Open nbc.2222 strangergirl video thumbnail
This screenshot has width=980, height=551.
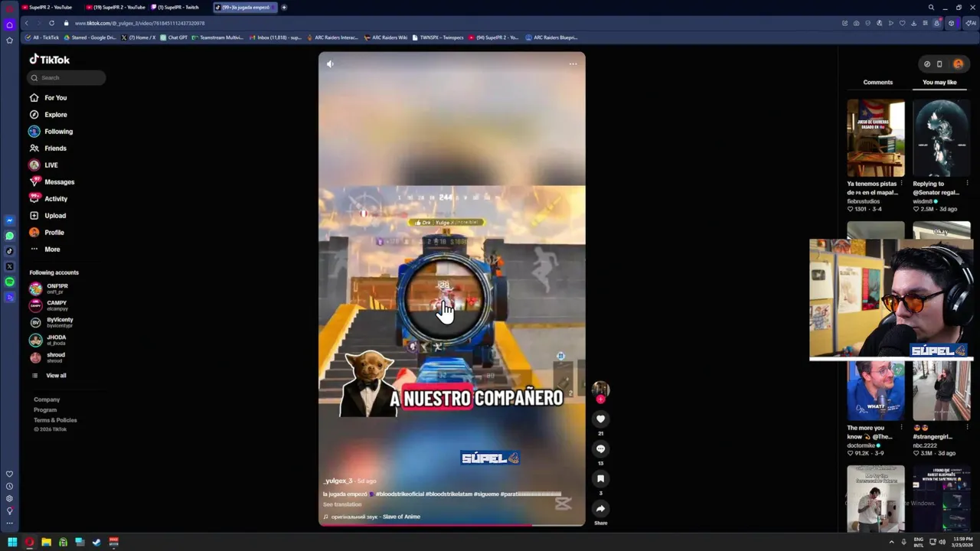click(941, 390)
